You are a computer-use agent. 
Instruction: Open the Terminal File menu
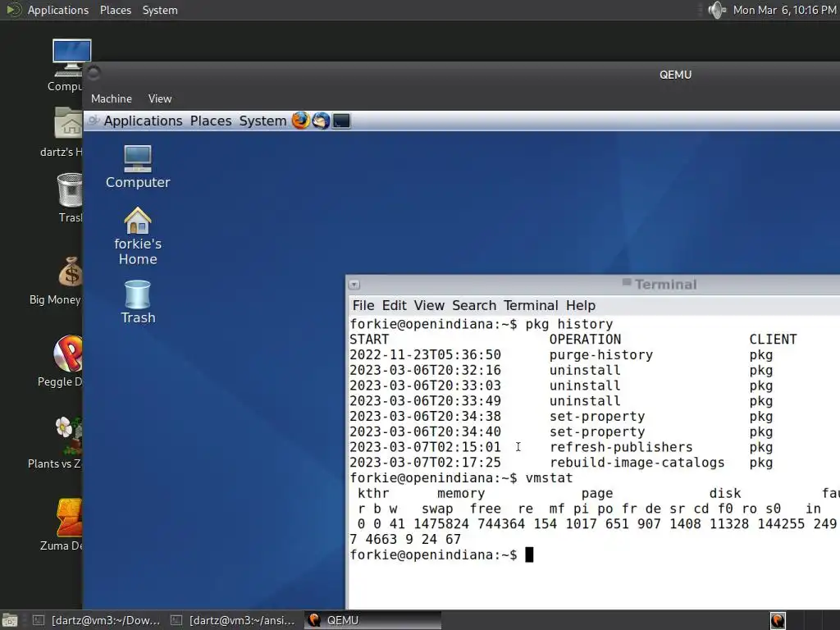[x=363, y=305]
